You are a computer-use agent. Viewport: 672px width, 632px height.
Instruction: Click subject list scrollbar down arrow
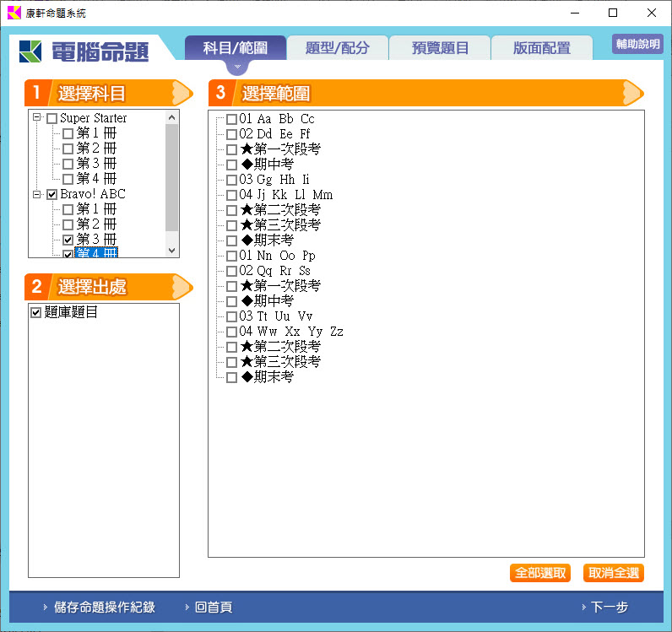pyautogui.click(x=172, y=251)
